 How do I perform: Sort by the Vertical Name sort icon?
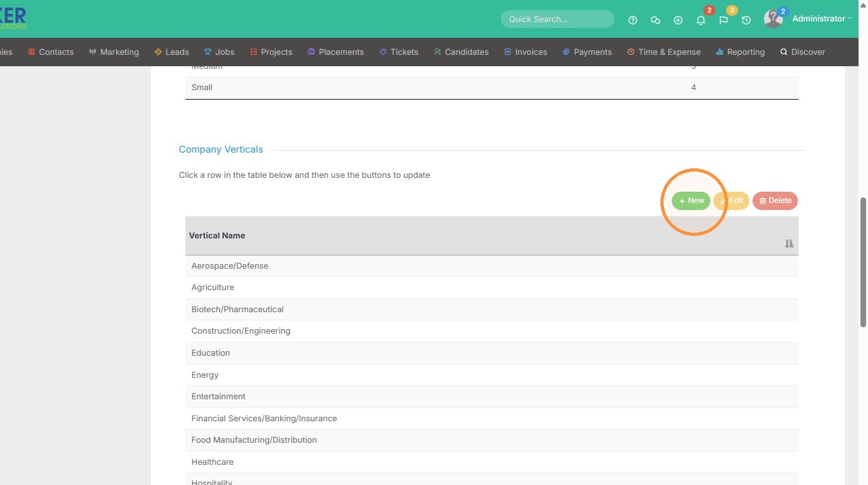789,243
